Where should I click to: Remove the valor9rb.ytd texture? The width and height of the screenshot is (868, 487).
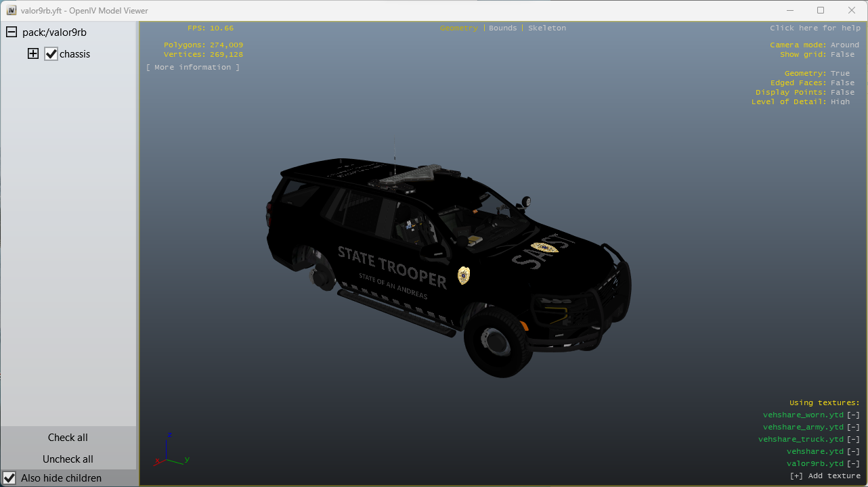coord(853,464)
